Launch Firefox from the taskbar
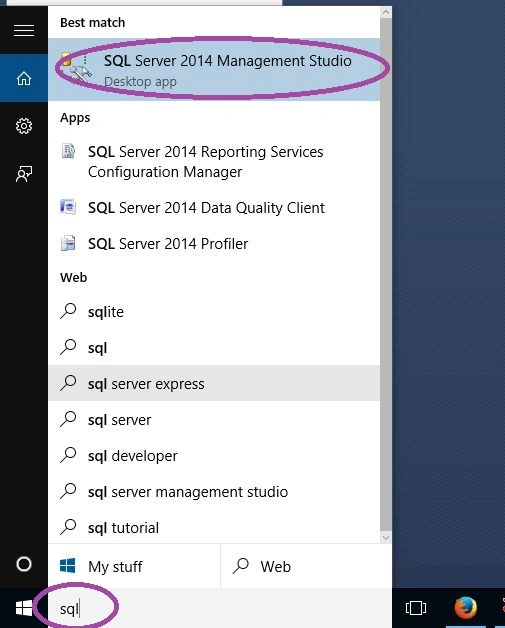The width and height of the screenshot is (505, 628). click(x=465, y=608)
